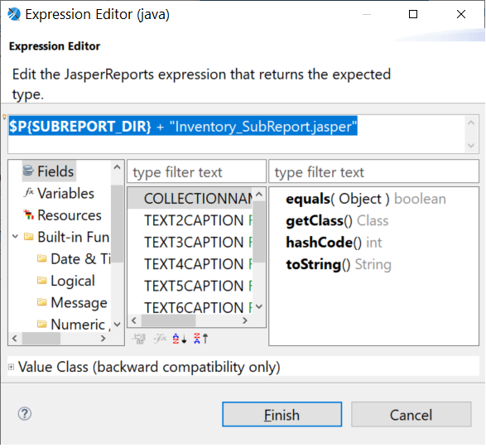Click the help question mark icon
This screenshot has width=486, height=448.
click(x=25, y=413)
